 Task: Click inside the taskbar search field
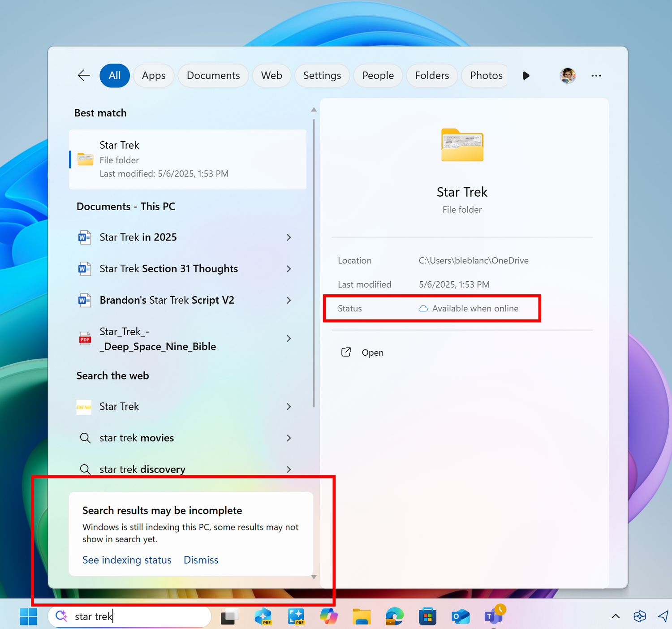(x=130, y=616)
